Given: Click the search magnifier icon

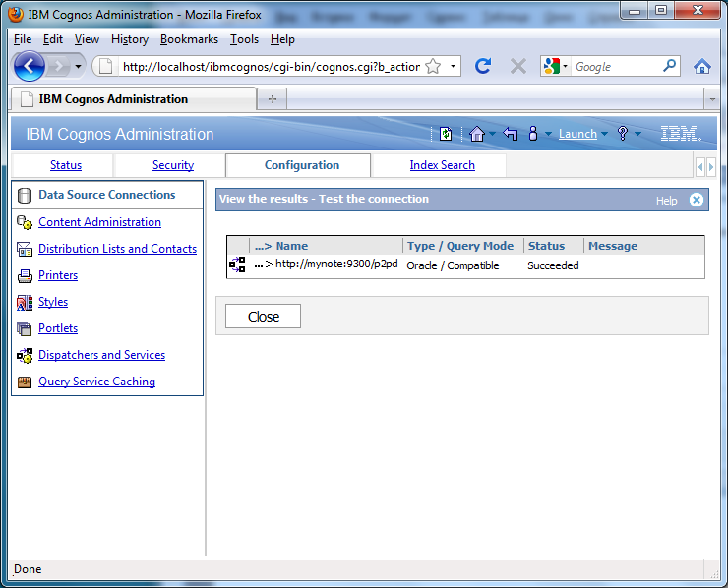Looking at the screenshot, I should click(669, 66).
